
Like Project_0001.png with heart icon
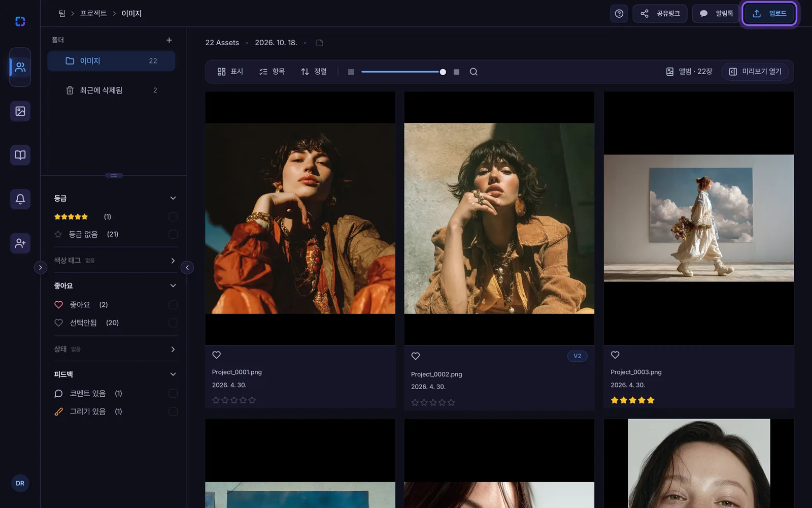217,355
